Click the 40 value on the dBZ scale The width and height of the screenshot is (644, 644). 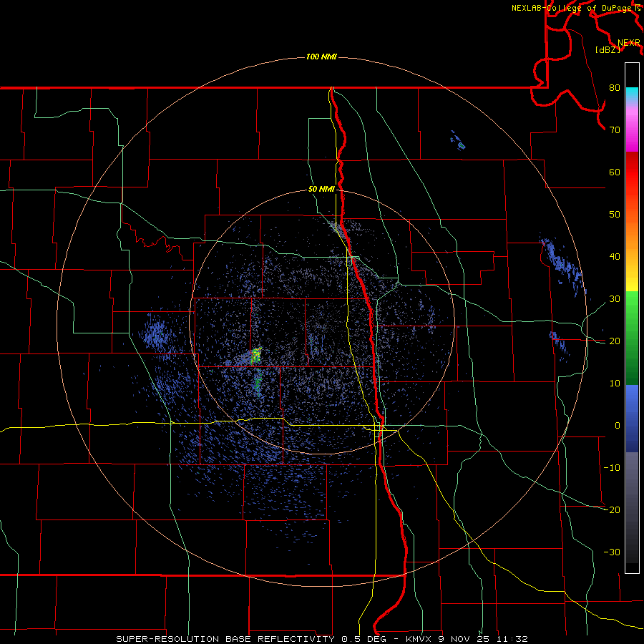[x=615, y=257]
